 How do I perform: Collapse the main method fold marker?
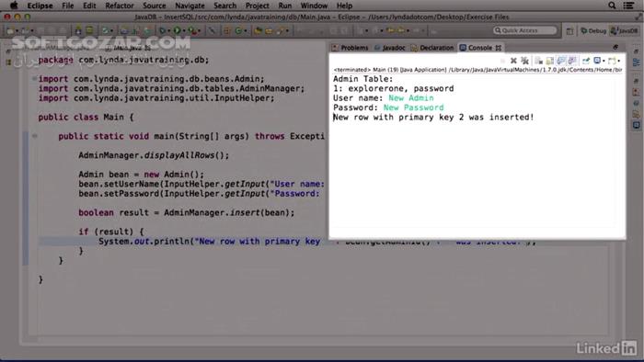[x=35, y=136]
